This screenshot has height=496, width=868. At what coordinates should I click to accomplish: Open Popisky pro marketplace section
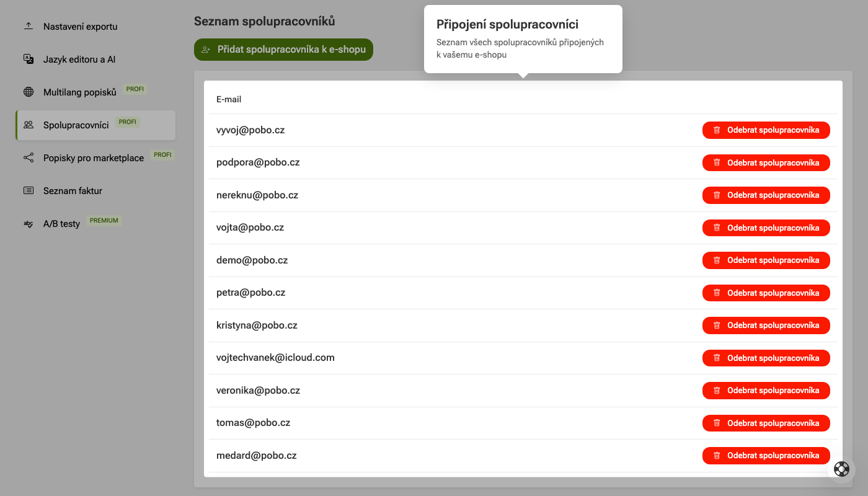[x=93, y=158]
